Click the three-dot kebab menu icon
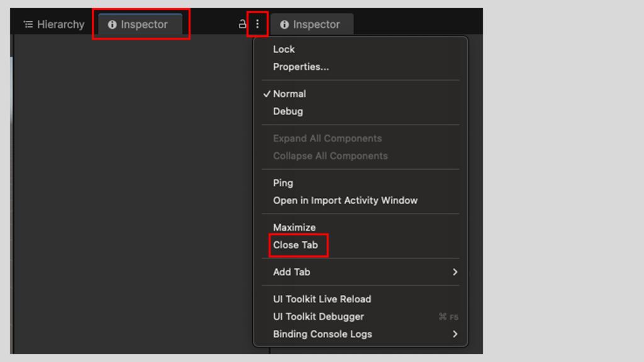Screen dimensions: 644x362 257,25
